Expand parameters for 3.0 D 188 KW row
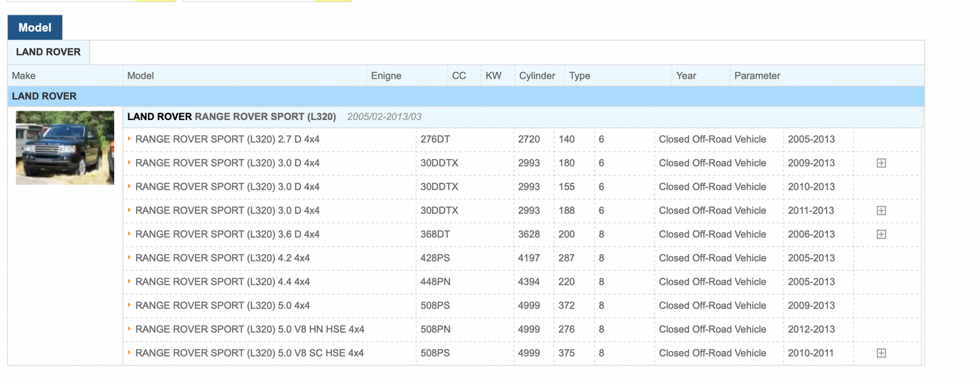This screenshot has width=980, height=383. (x=881, y=211)
